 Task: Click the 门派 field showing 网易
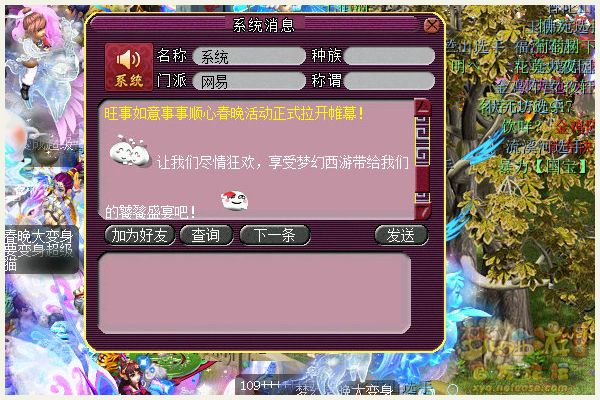pos(249,82)
